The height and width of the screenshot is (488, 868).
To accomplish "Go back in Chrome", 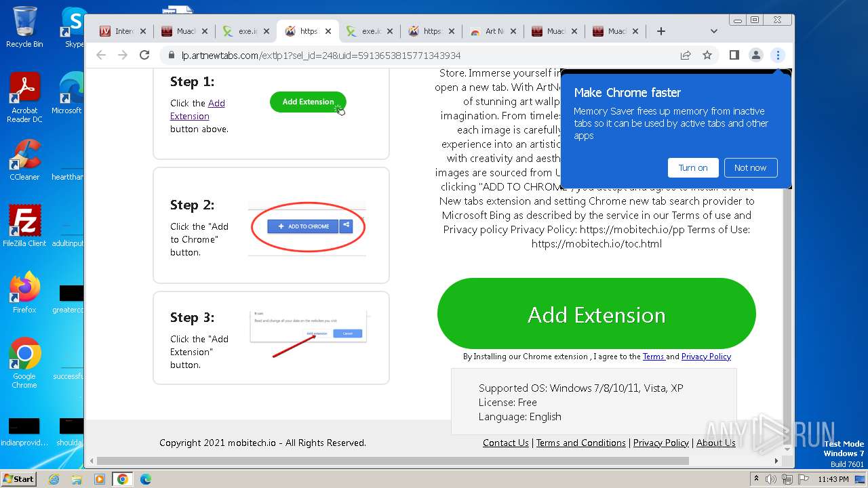I will 101,55.
